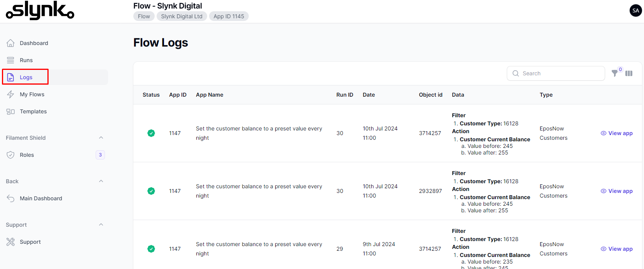Click the Slynk logo
644x269 pixels.
pos(40,10)
